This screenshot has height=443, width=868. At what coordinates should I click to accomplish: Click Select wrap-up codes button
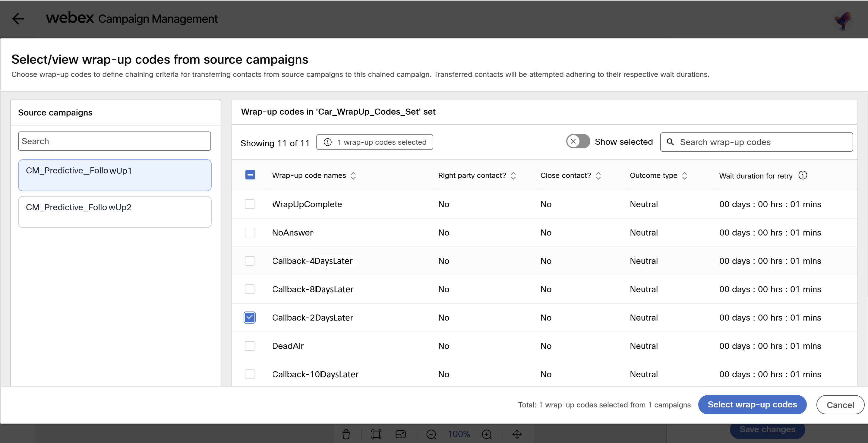752,405
